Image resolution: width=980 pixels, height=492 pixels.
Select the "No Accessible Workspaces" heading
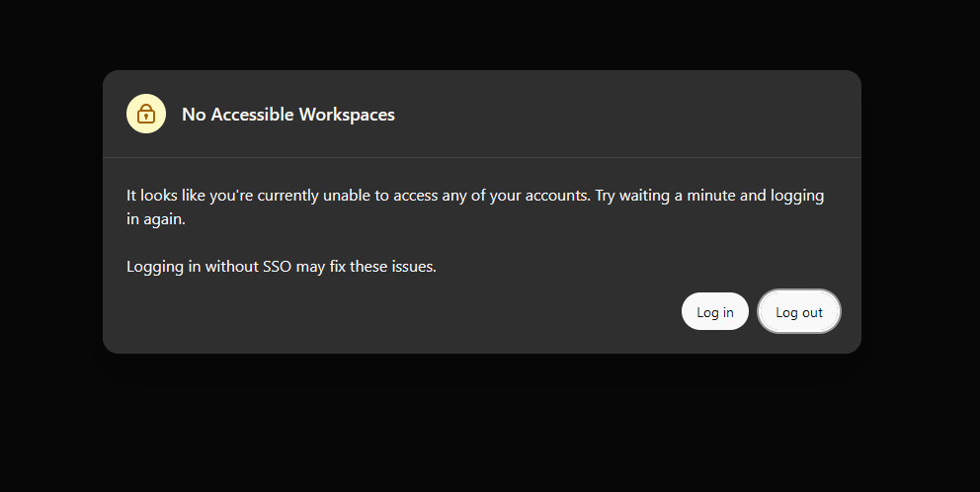pyautogui.click(x=288, y=115)
